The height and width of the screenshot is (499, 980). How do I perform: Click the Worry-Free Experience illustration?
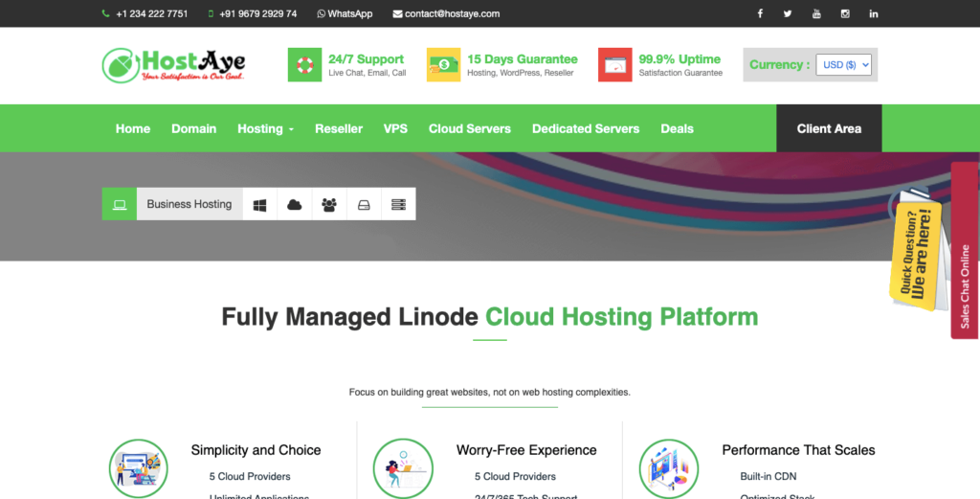tap(403, 468)
